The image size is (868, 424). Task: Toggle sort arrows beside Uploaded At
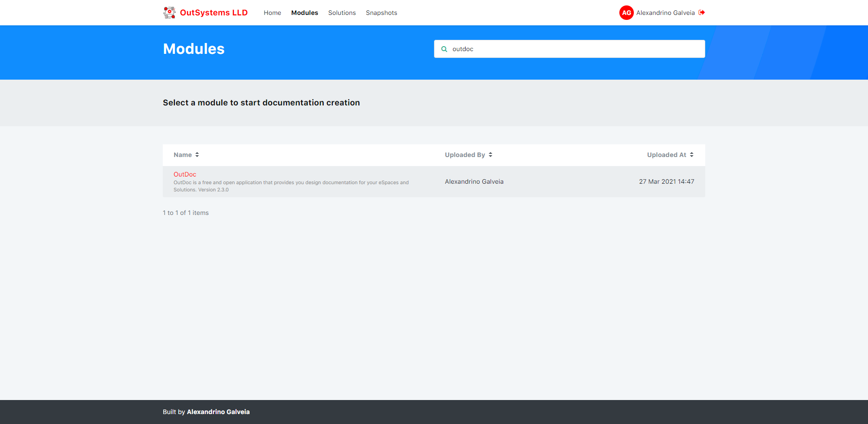pos(692,155)
